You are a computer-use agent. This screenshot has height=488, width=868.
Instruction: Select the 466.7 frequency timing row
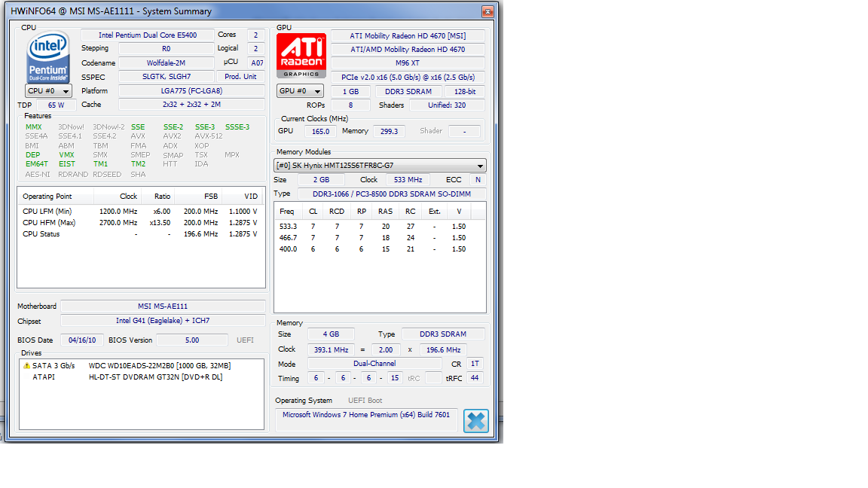pos(380,238)
